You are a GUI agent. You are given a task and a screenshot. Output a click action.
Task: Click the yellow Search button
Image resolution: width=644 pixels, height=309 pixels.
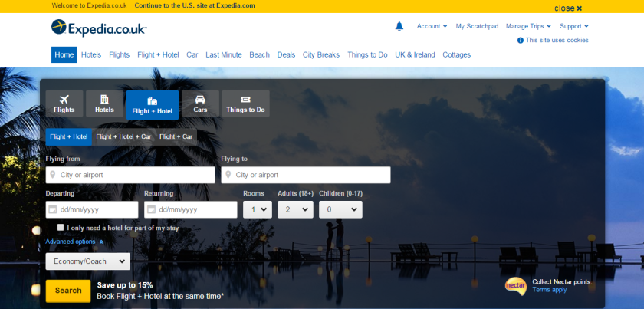[x=68, y=291]
